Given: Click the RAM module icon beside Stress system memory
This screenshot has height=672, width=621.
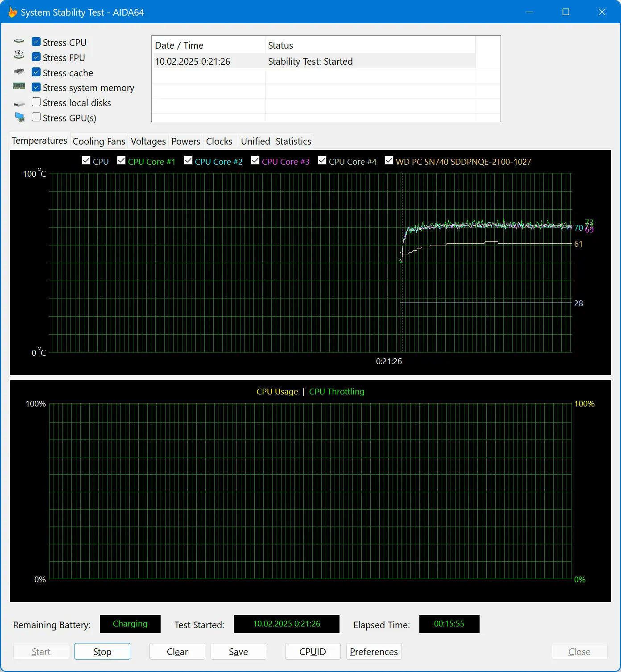Looking at the screenshot, I should click(19, 86).
